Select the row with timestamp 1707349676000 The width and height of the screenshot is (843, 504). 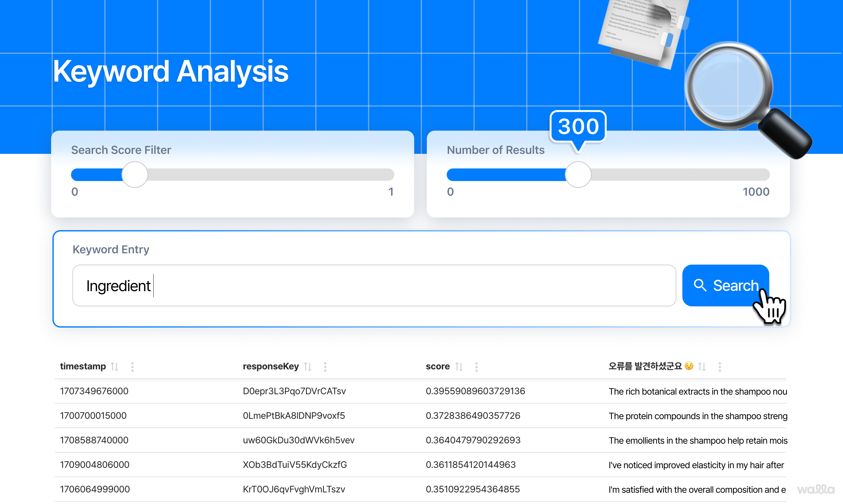(94, 391)
